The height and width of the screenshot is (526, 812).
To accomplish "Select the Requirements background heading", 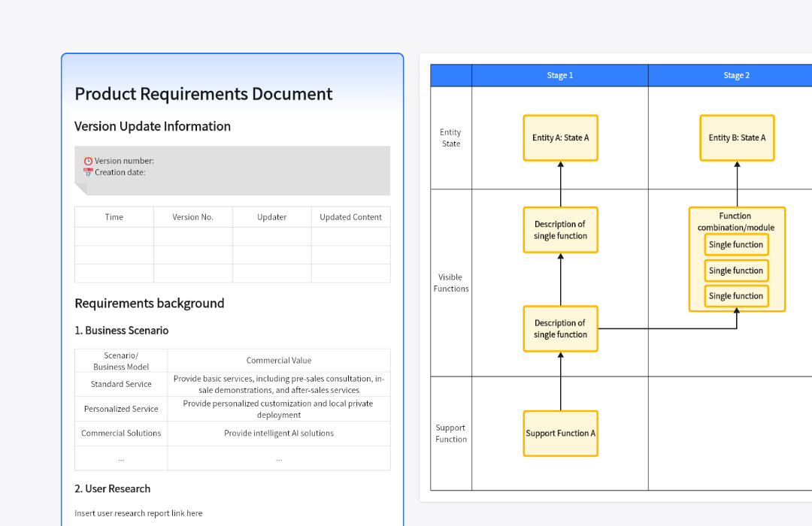I will [149, 304].
